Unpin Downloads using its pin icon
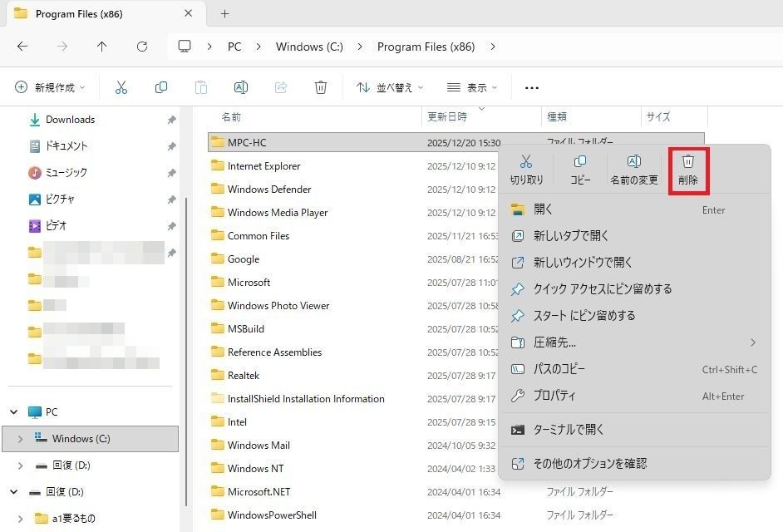Viewport: 783px width, 532px height. pyautogui.click(x=171, y=120)
